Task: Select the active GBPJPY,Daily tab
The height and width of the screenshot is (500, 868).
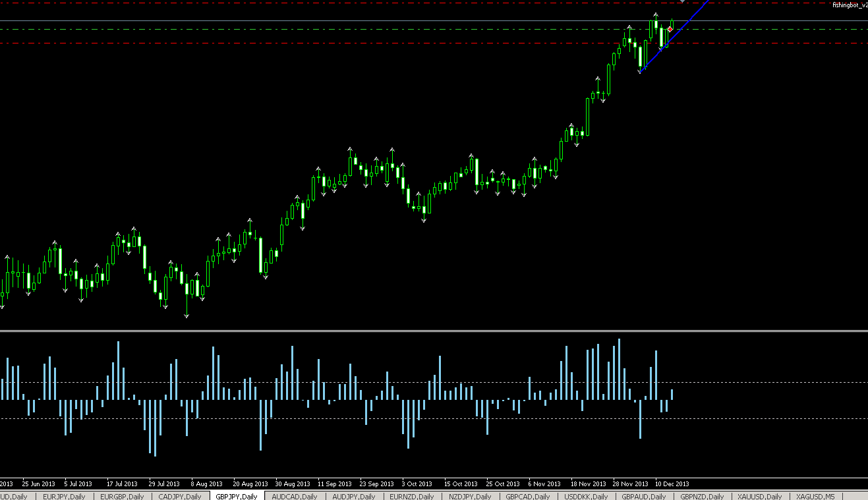Action: coord(237,496)
